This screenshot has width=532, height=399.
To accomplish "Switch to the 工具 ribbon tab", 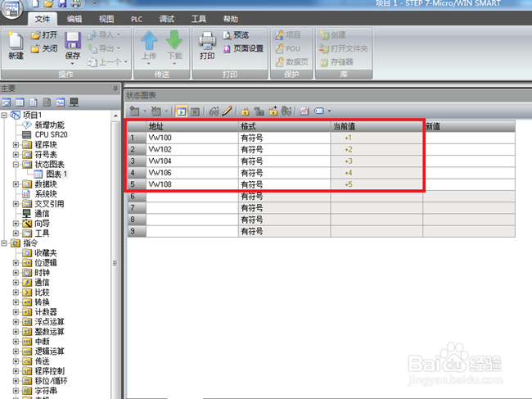I will tap(199, 19).
